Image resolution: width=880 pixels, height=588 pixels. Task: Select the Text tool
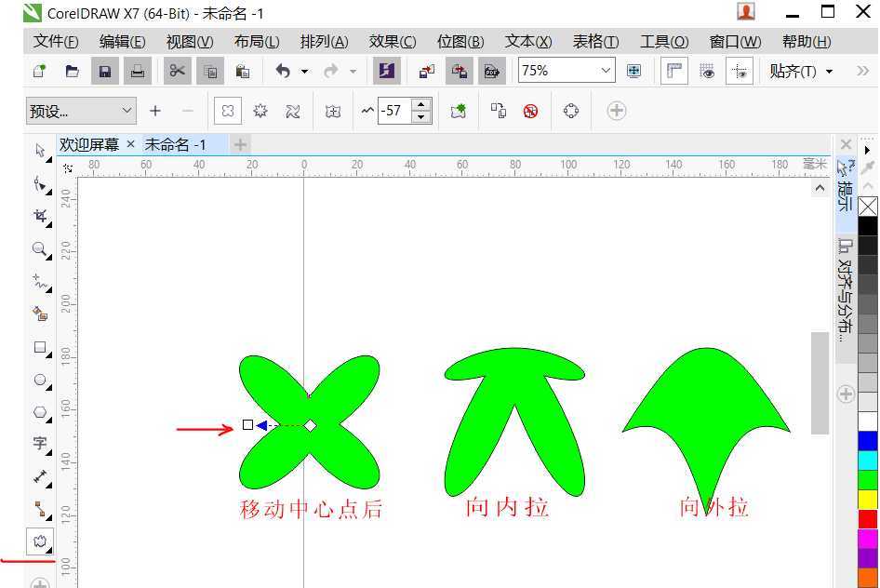point(39,445)
